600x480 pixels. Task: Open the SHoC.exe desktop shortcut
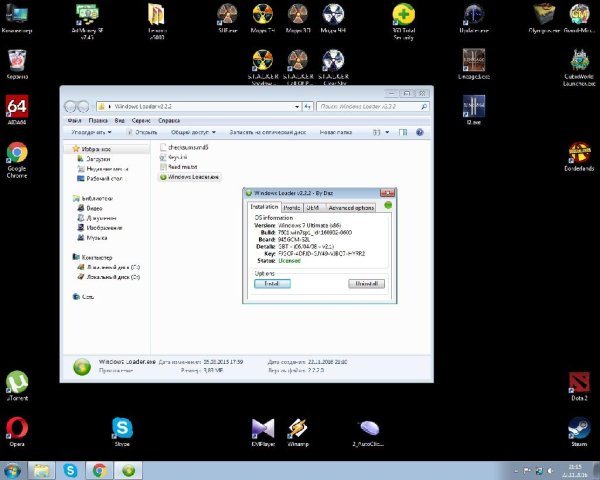[228, 17]
